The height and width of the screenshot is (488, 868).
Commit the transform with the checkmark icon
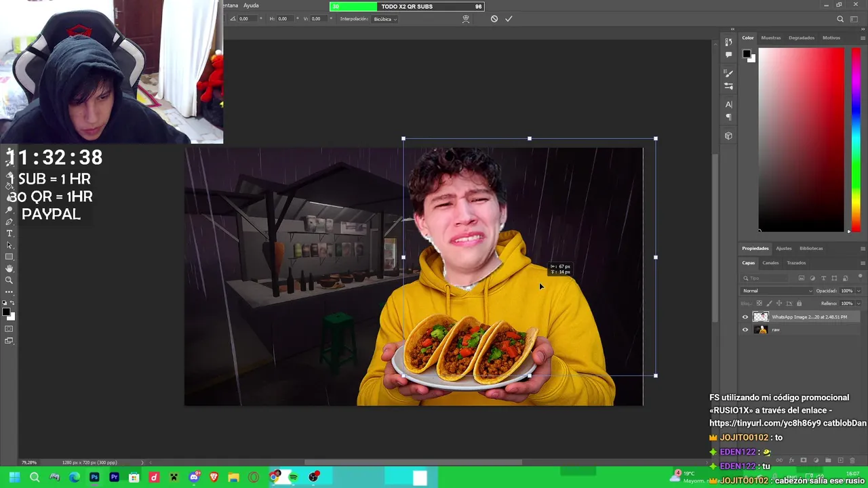click(509, 19)
